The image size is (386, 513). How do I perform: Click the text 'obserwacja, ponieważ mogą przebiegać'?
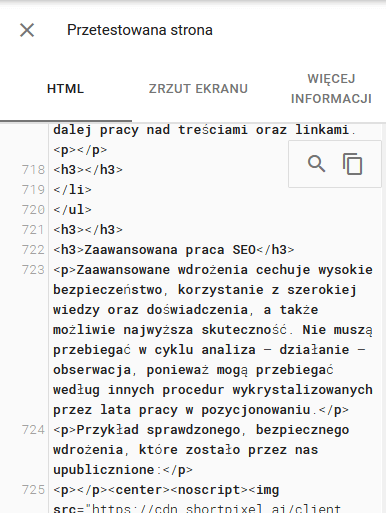pyautogui.click(x=193, y=370)
